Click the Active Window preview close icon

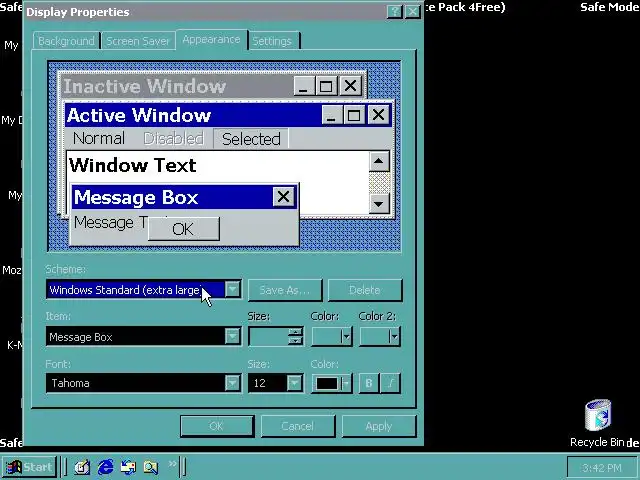(378, 115)
